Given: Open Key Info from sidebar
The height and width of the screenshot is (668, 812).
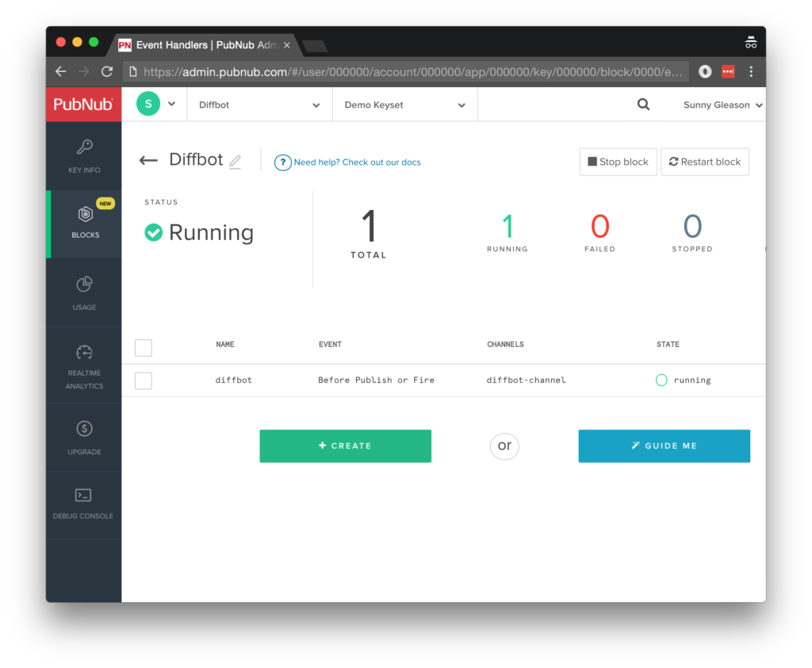Looking at the screenshot, I should coord(84,156).
